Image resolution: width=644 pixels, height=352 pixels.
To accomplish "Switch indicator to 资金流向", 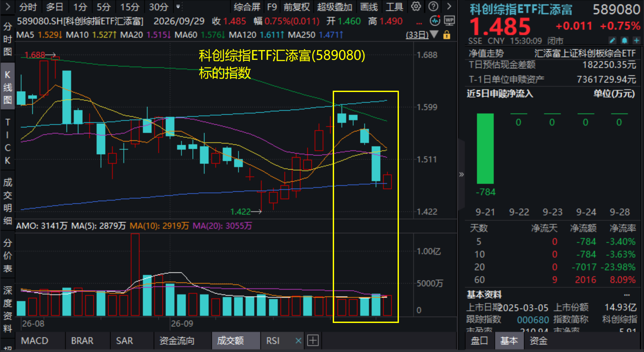I will (177, 341).
